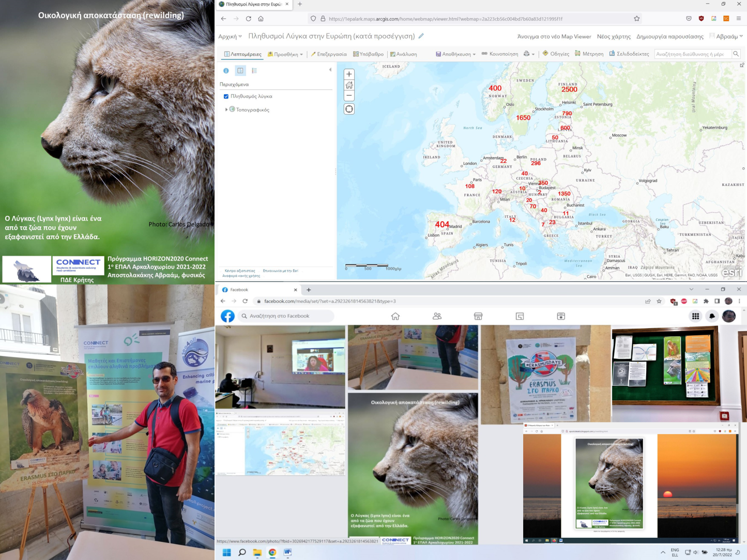
Task: Select the Λεπτομέρειες tab
Action: 242,54
